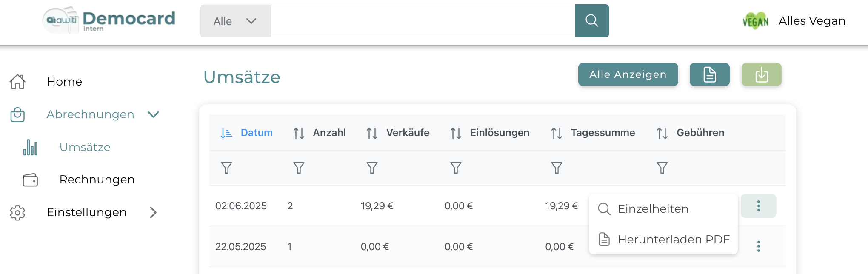
Task: Expand the Einstellungen sidebar section
Action: coord(153,212)
